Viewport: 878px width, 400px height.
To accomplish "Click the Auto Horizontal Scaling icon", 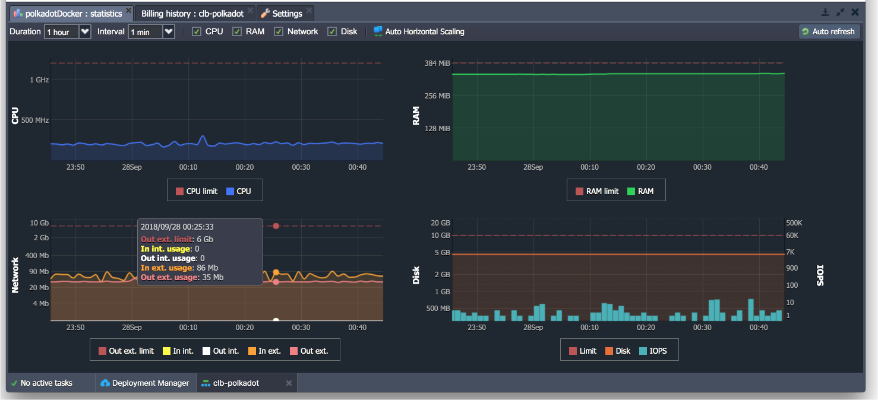I will pyautogui.click(x=378, y=32).
